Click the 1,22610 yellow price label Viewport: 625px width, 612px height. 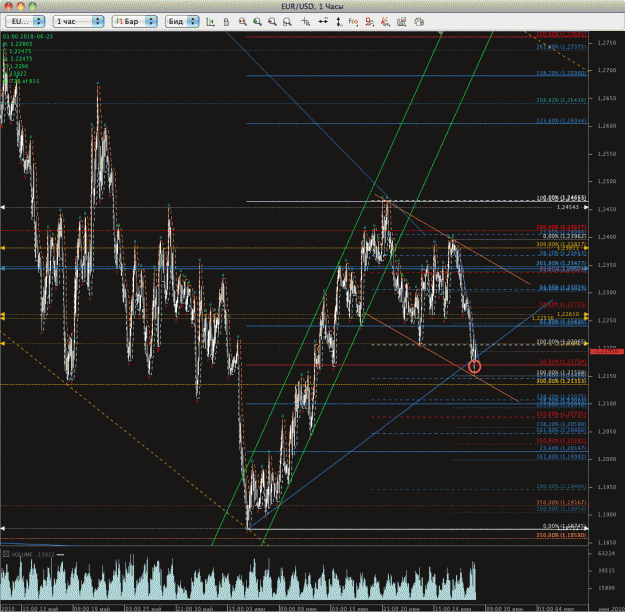(x=568, y=314)
